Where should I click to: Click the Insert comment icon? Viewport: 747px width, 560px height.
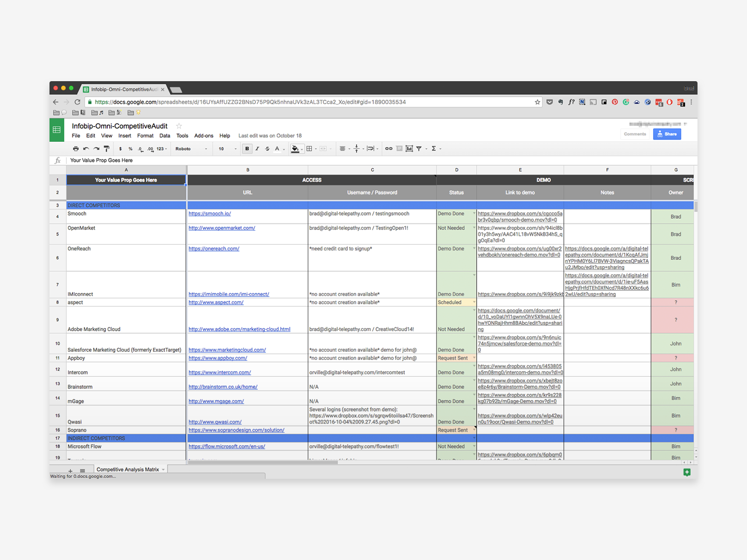click(x=399, y=149)
